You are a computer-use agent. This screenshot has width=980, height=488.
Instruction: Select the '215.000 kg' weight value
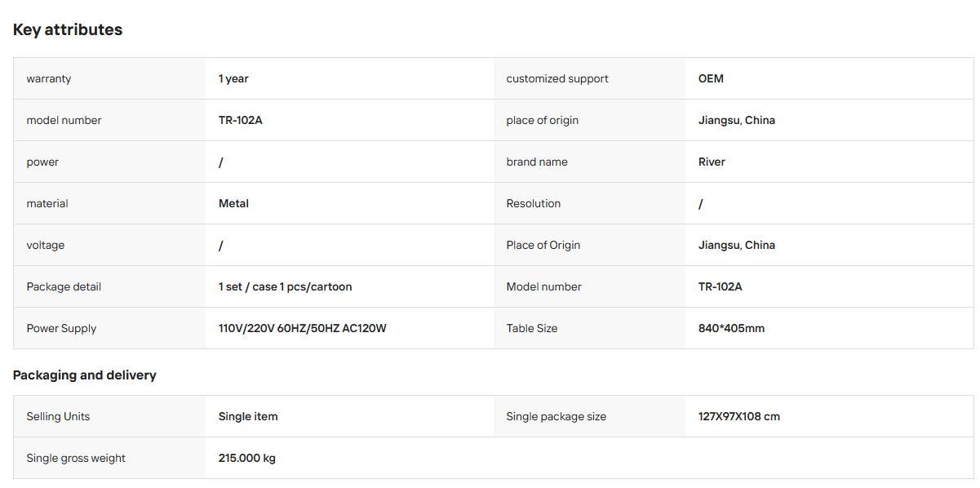click(x=247, y=459)
